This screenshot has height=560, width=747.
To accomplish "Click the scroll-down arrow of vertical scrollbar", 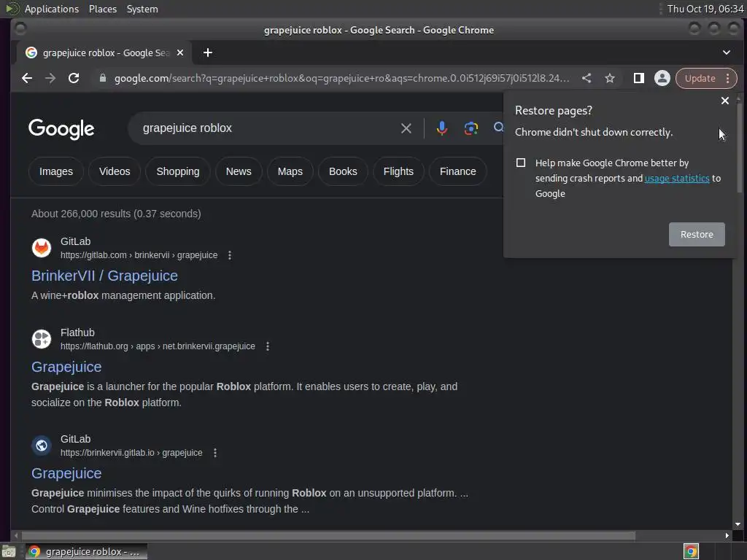I will 738,524.
